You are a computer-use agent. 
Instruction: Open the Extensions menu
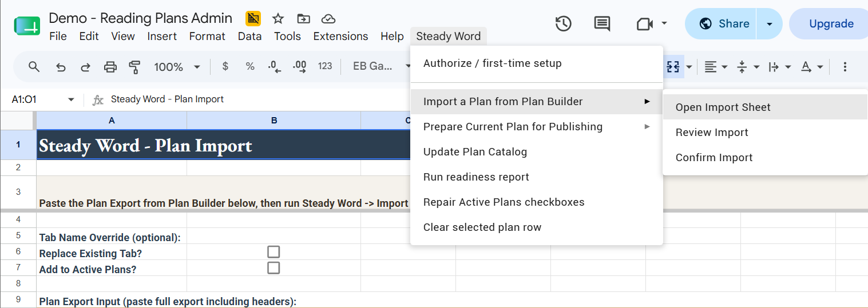pos(340,36)
